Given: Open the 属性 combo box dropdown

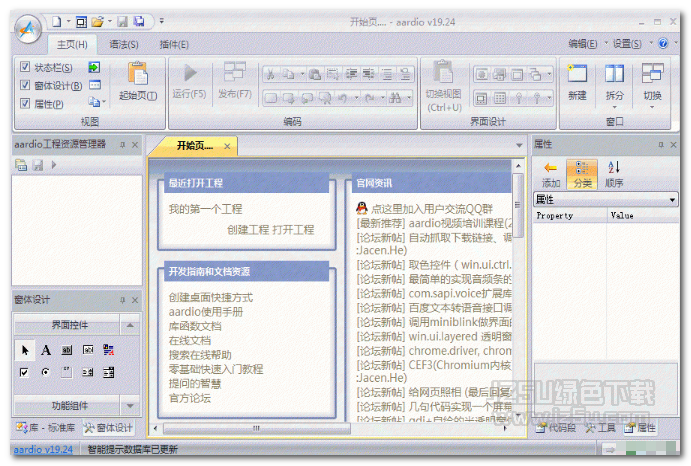Looking at the screenshot, I should 672,200.
